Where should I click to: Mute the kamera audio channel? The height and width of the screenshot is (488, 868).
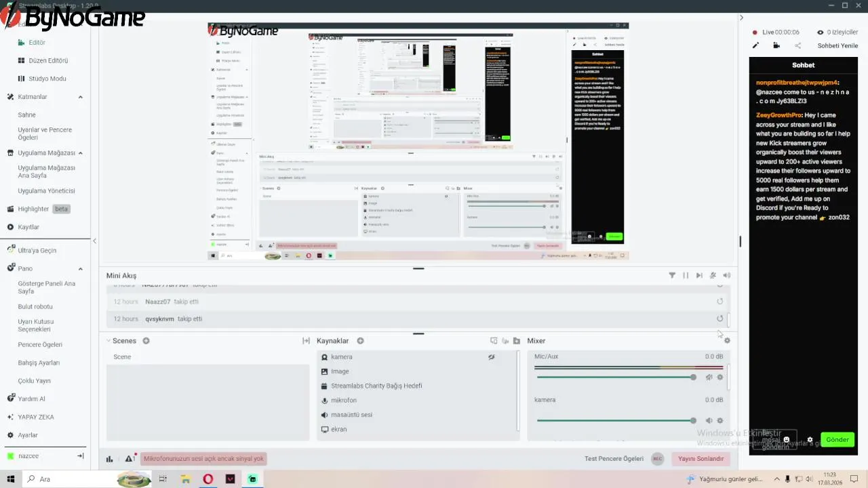click(709, 421)
